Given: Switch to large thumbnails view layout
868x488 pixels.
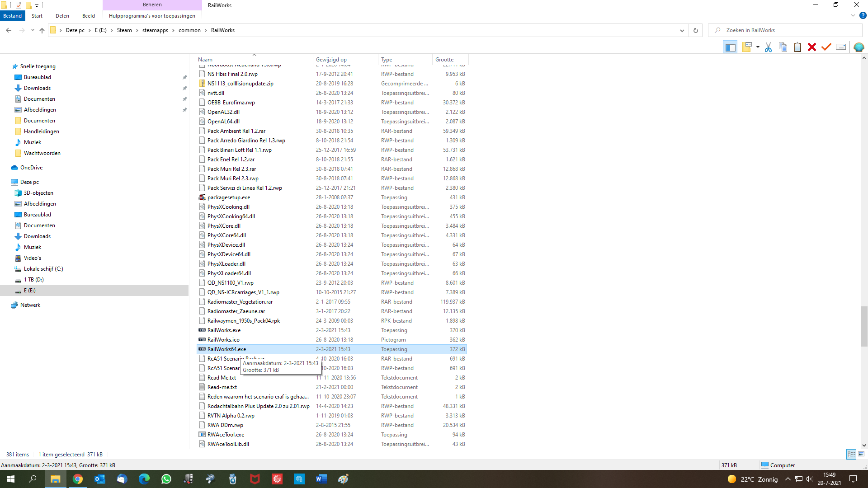Looking at the screenshot, I should click(x=861, y=455).
